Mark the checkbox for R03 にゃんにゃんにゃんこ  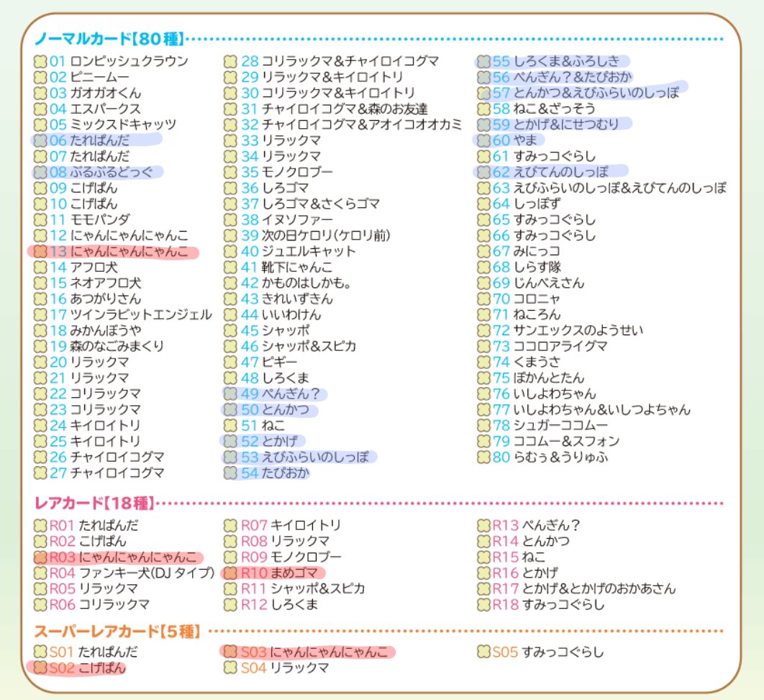coord(40,557)
